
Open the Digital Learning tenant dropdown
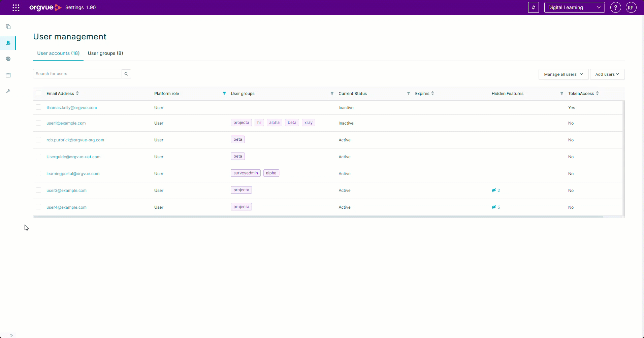coord(574,7)
